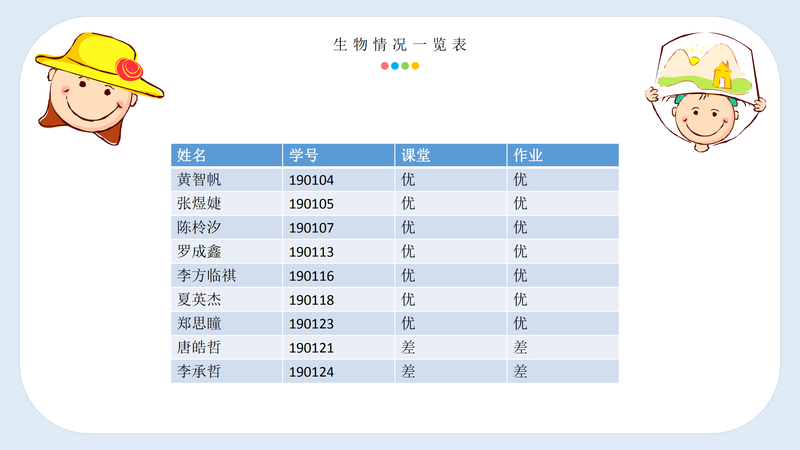Image resolution: width=800 pixels, height=450 pixels.
Task: Click the 课堂 grade 优 in row 190105
Action: click(x=408, y=204)
